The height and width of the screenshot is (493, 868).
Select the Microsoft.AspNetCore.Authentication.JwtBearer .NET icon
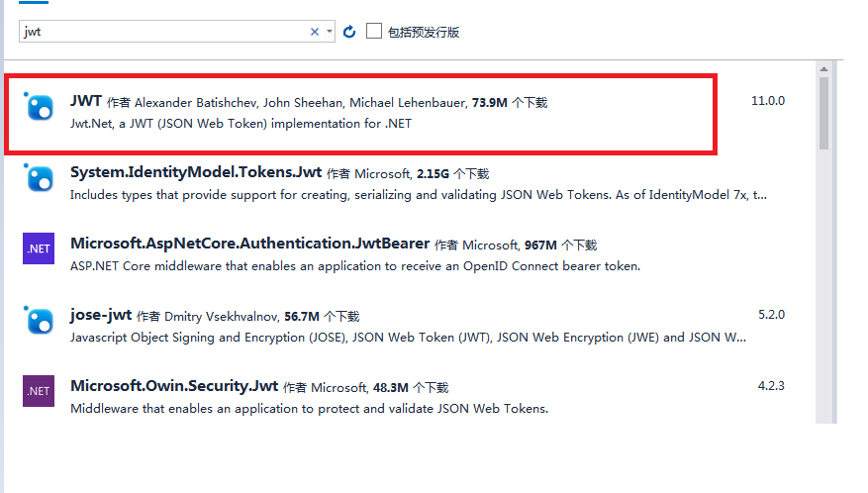[x=39, y=248]
